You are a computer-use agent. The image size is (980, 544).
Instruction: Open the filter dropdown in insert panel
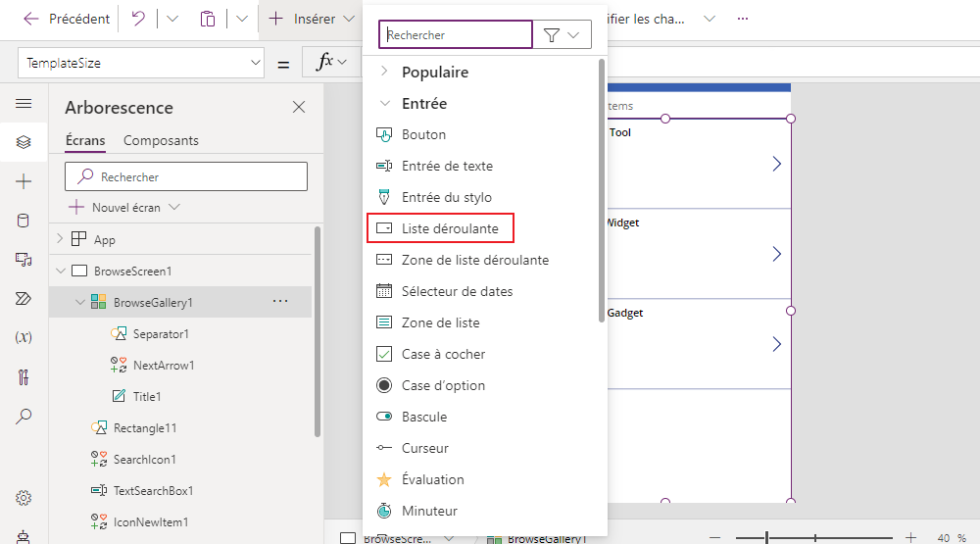[562, 35]
